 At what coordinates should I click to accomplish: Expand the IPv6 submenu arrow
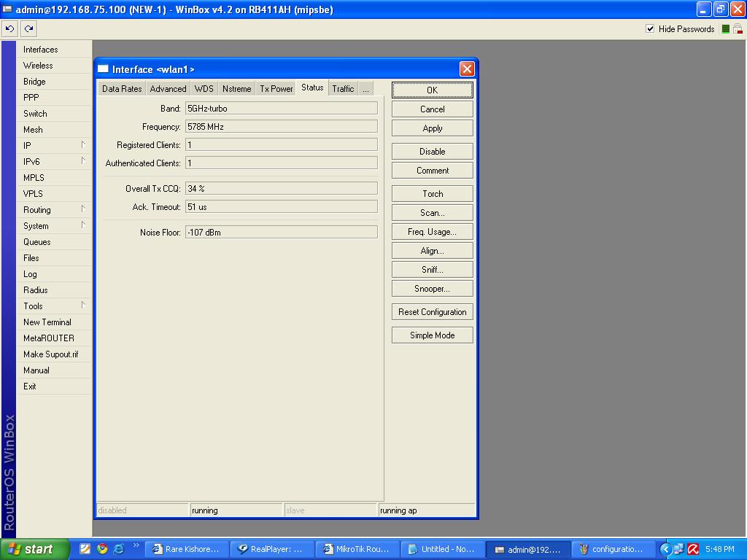83,161
